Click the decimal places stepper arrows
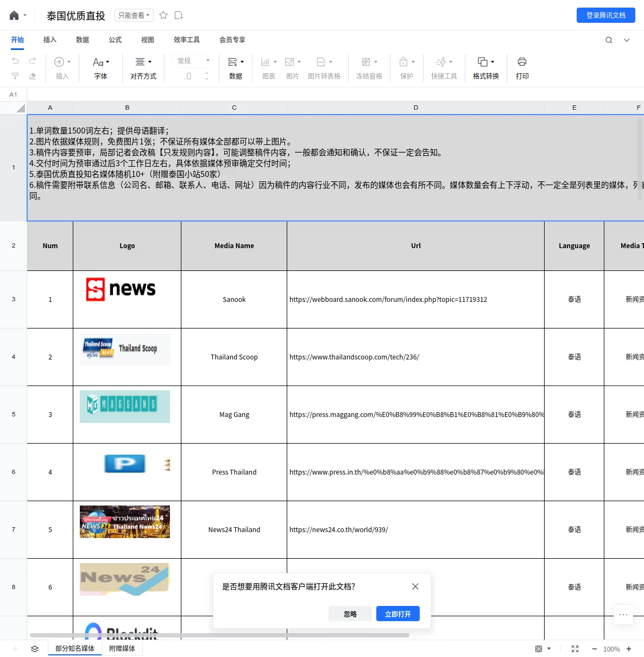Image resolution: width=644 pixels, height=657 pixels. coord(207,77)
